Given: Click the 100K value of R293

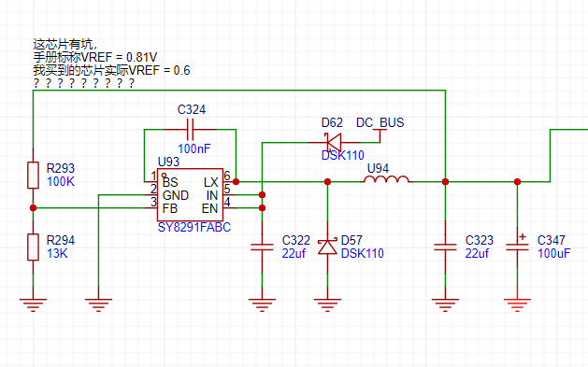Looking at the screenshot, I should point(61,181).
